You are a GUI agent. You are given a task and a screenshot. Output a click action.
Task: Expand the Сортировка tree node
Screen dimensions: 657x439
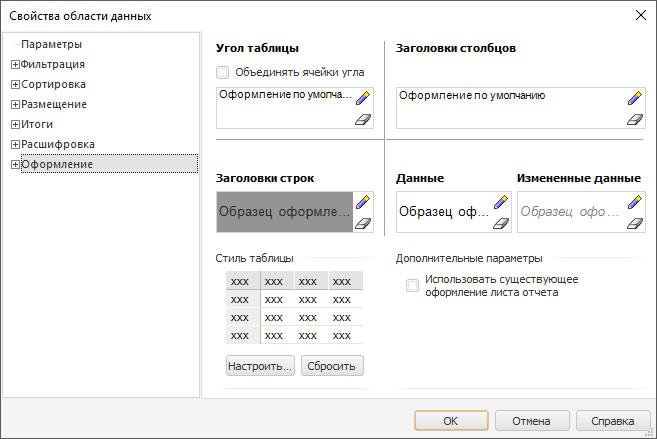pos(15,84)
